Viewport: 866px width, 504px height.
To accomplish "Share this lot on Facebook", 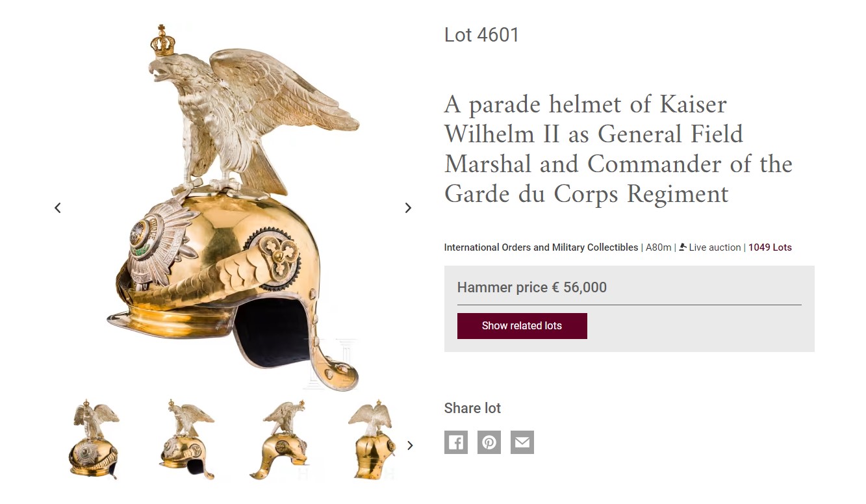I will coord(456,442).
